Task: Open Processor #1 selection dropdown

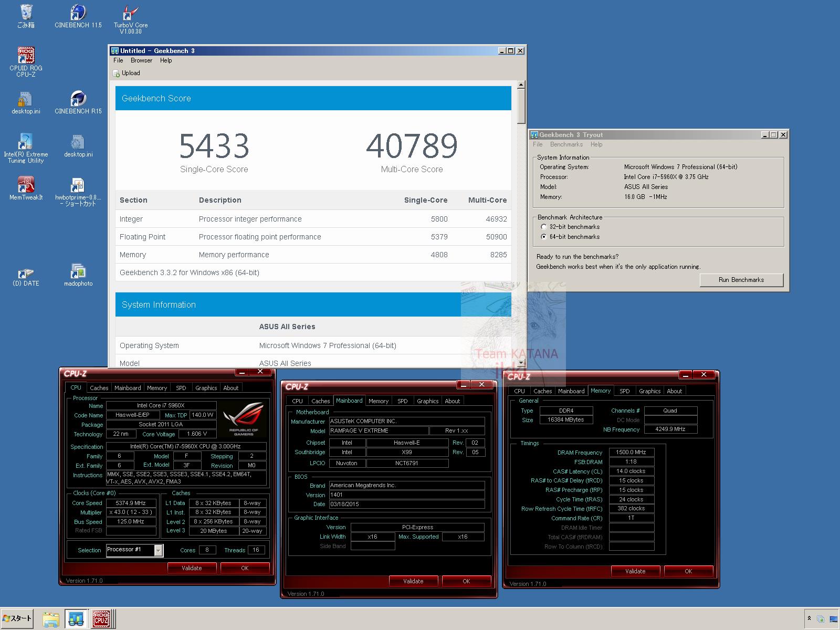Action: click(159, 550)
